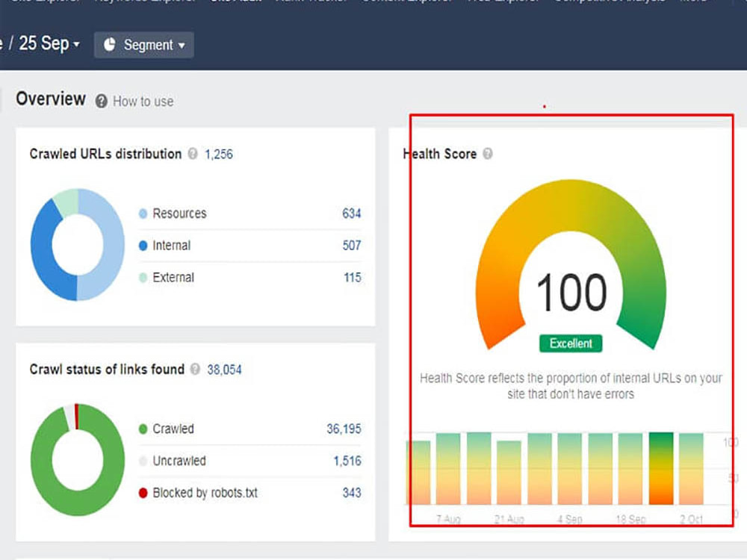Click the 634 Resources count
The height and width of the screenshot is (560, 747).
tap(351, 214)
